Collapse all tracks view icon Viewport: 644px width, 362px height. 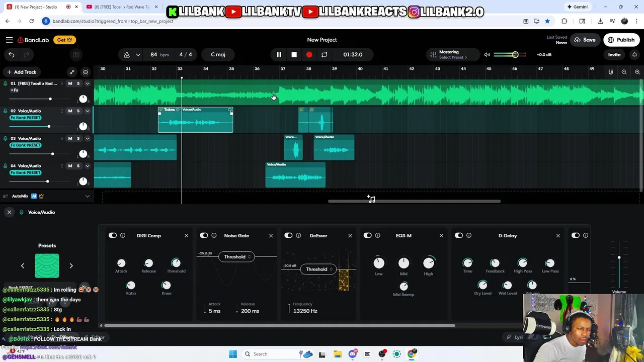click(86, 72)
